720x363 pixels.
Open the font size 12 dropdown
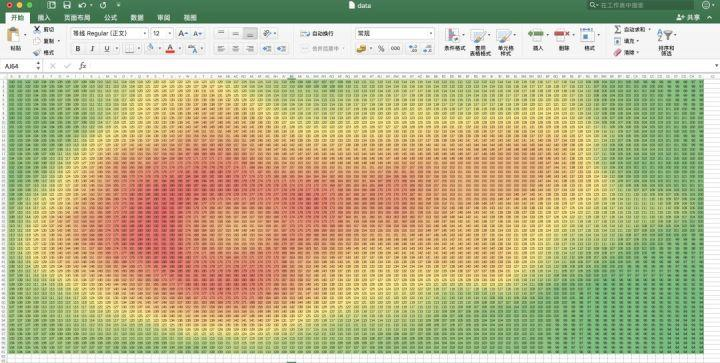tap(170, 34)
